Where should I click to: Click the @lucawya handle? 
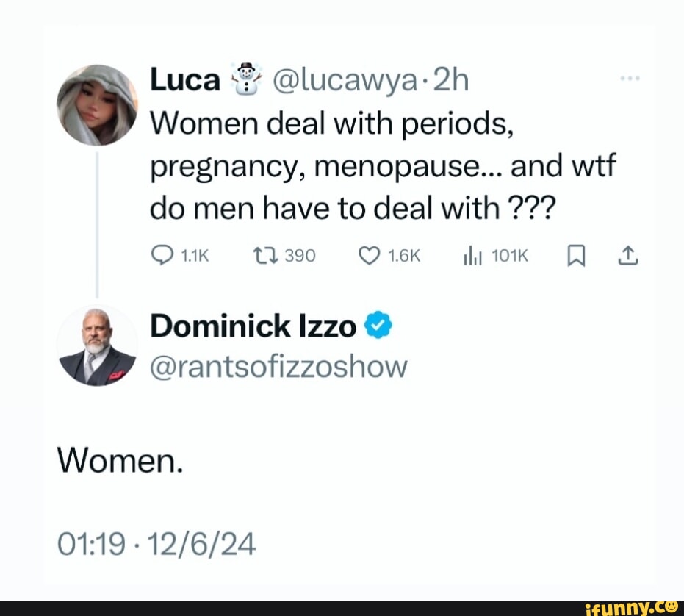point(345,81)
